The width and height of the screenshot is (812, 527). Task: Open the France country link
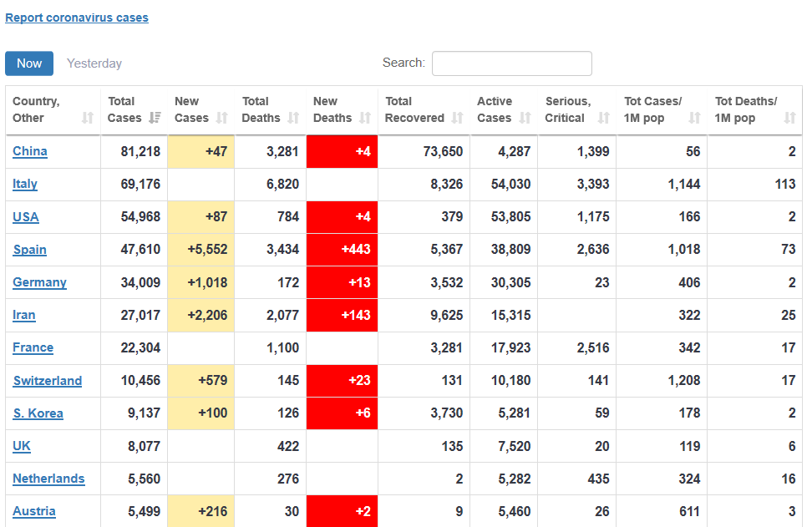33,347
